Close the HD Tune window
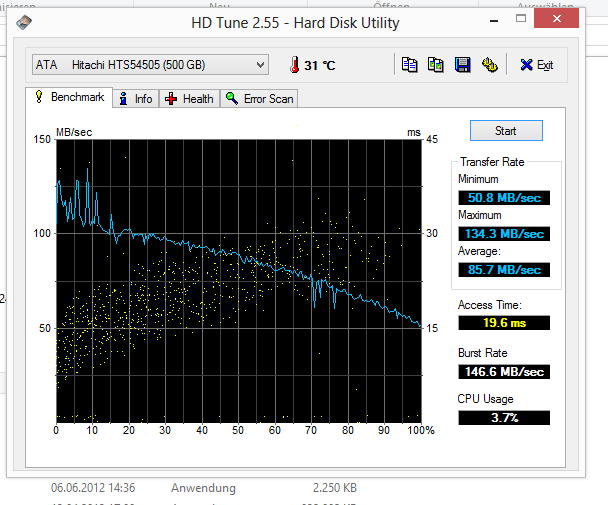 pyautogui.click(x=556, y=18)
